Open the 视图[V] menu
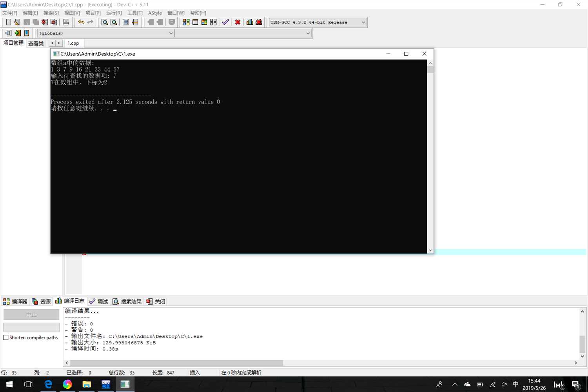 click(x=72, y=13)
